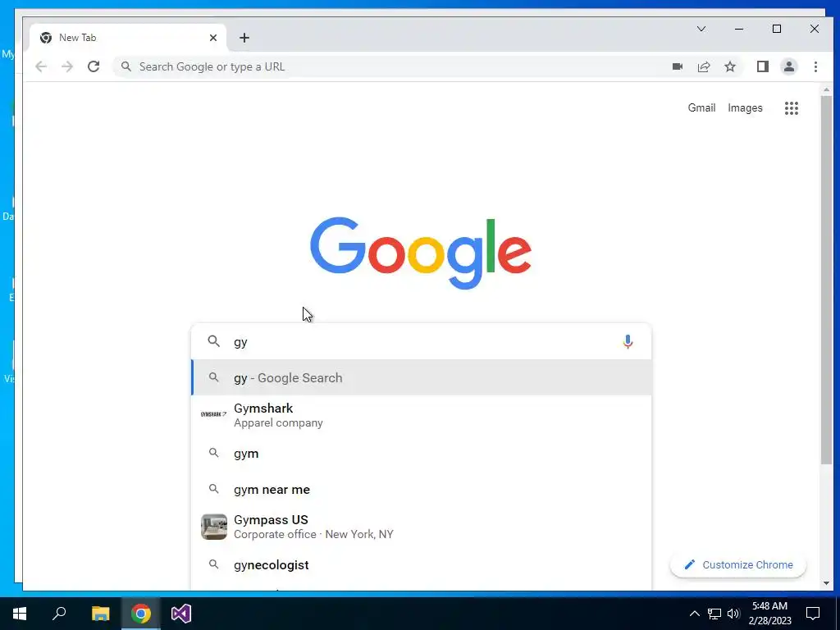
Task: Click into the Google search box containing gy
Action: coord(421,341)
